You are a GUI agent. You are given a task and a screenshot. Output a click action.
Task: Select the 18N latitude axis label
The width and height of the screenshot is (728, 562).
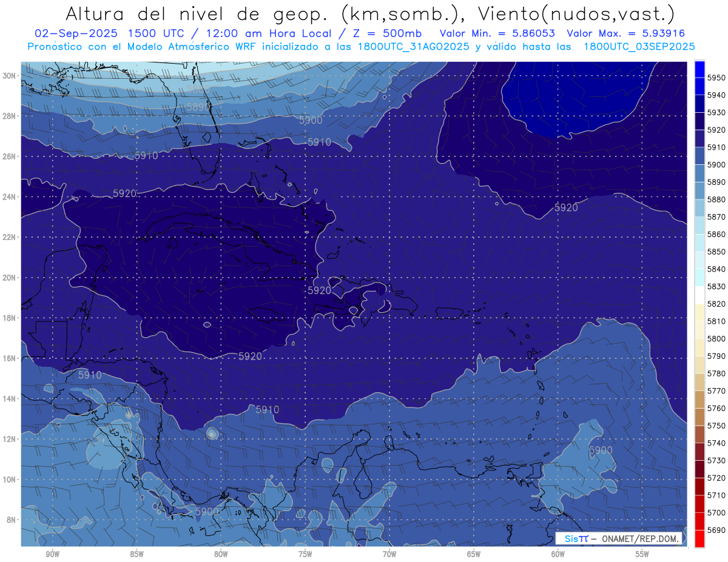[x=9, y=318]
